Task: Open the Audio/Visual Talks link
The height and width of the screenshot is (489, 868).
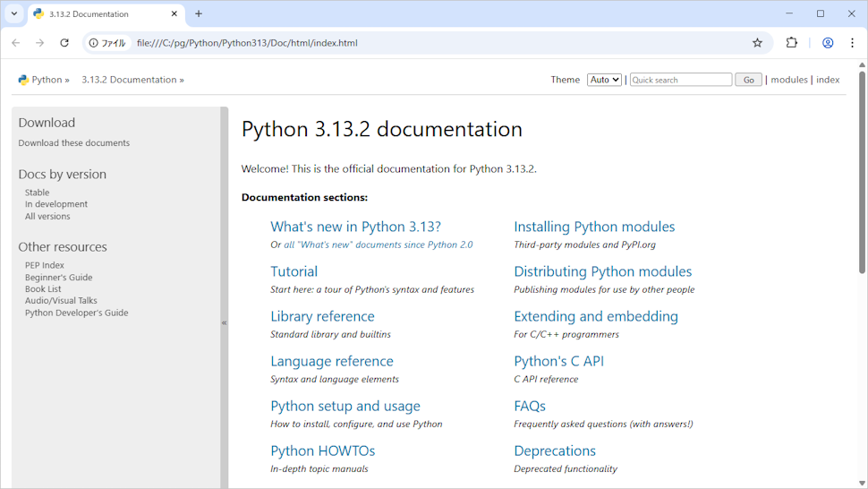Action: pos(61,301)
